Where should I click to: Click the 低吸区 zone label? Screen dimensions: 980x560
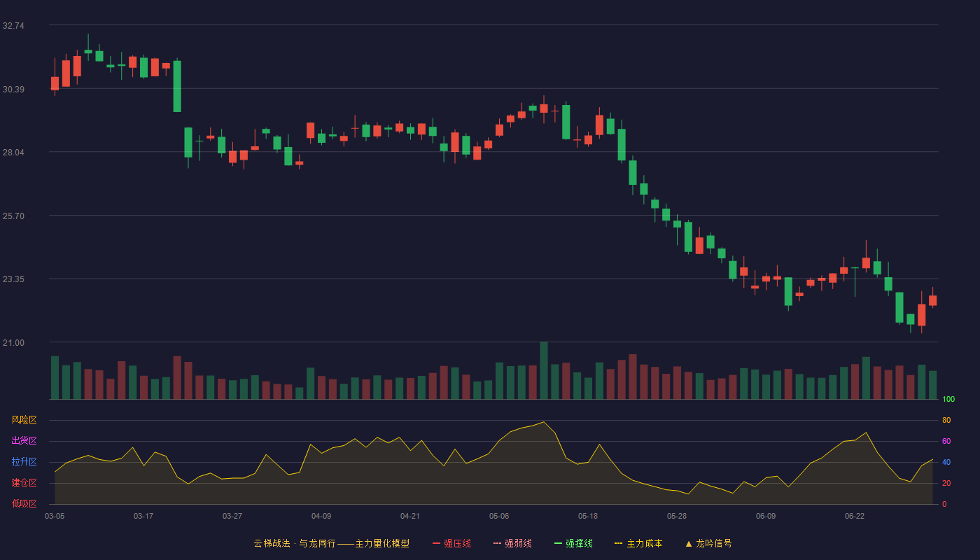point(24,503)
